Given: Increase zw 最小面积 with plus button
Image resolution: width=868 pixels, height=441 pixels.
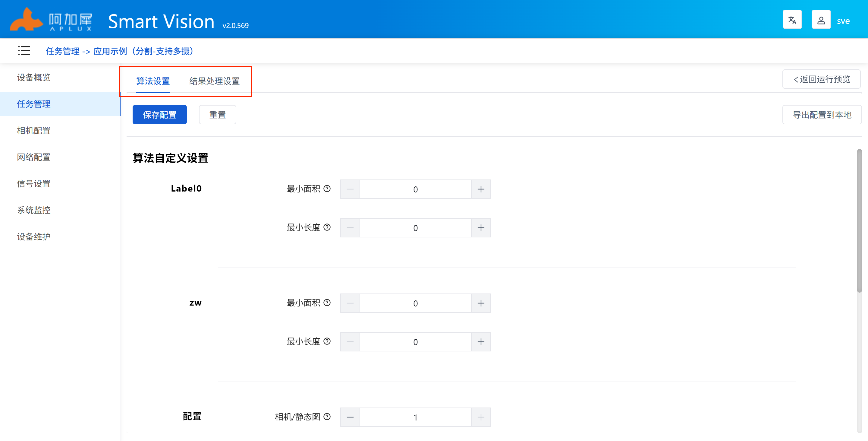Looking at the screenshot, I should 481,303.
